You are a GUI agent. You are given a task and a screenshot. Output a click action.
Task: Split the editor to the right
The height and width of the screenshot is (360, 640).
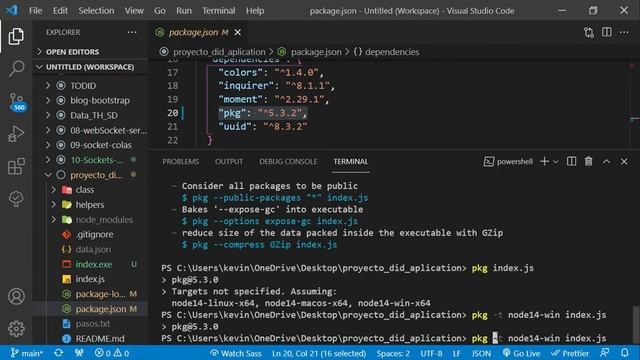607,32
